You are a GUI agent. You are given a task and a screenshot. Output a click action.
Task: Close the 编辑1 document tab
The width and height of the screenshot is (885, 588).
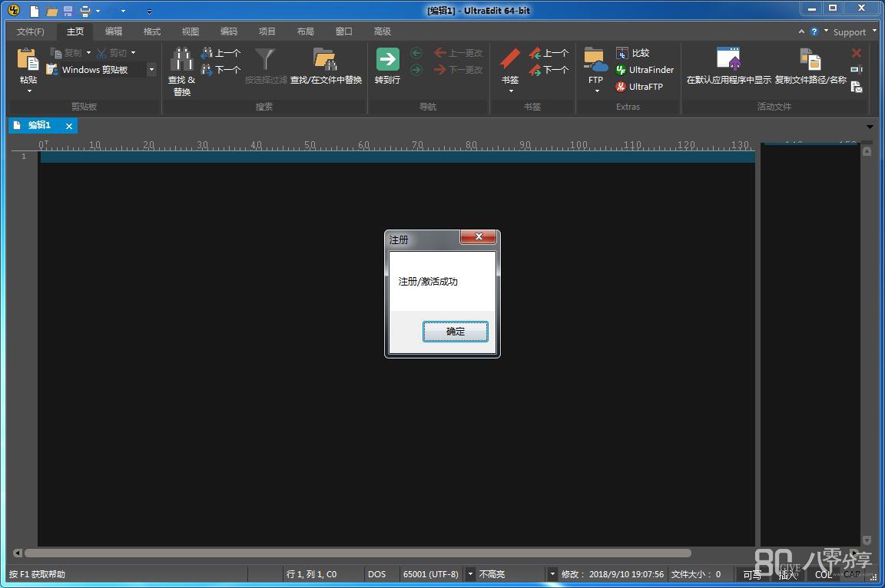(69, 126)
